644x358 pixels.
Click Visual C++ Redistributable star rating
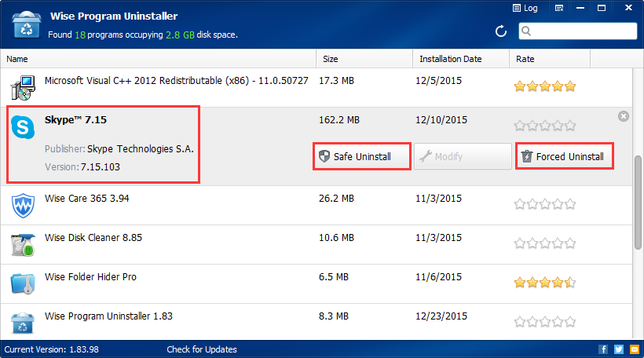(x=544, y=86)
